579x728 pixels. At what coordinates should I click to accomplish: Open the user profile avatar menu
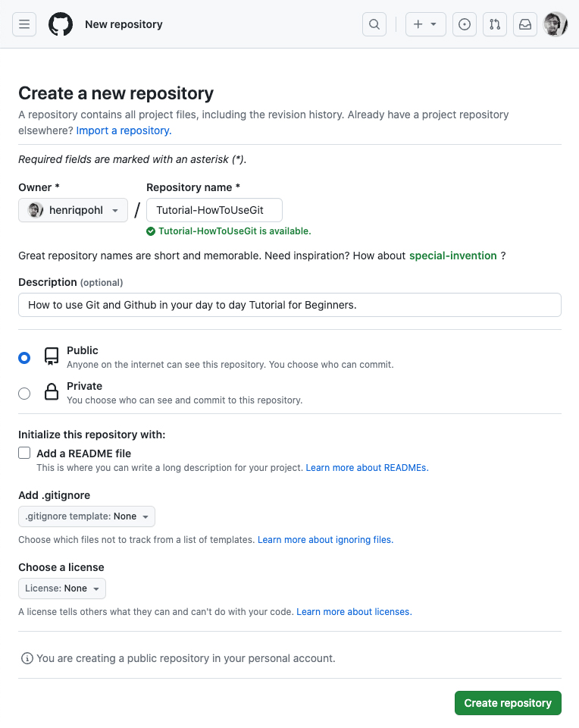(x=556, y=24)
